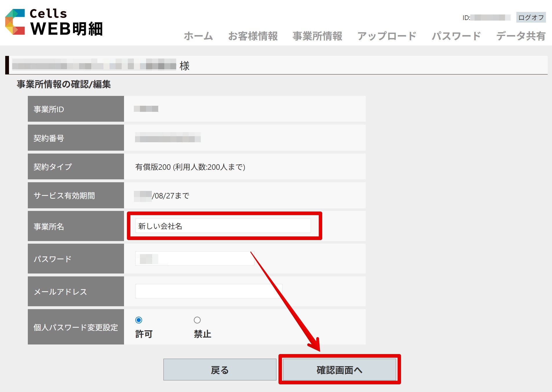Viewport: 552px width, 392px height.
Task: Open the パスワード menu in top navigation
Action: [456, 36]
